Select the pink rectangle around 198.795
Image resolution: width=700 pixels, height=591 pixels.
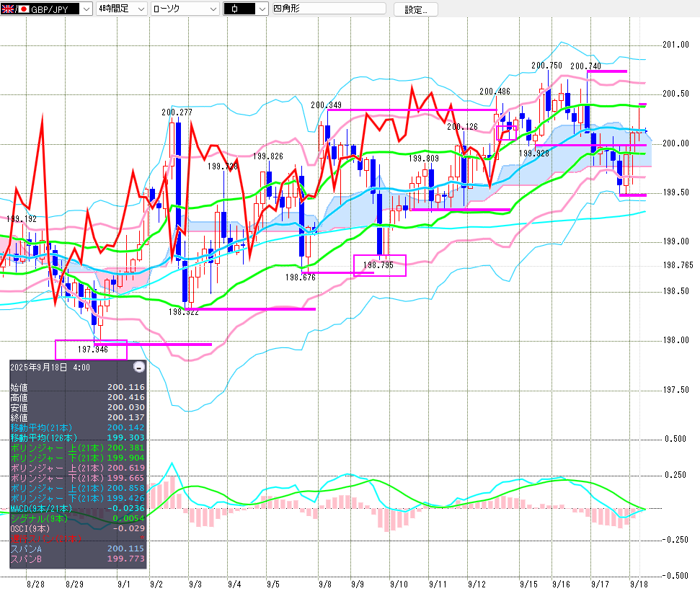pos(379,265)
